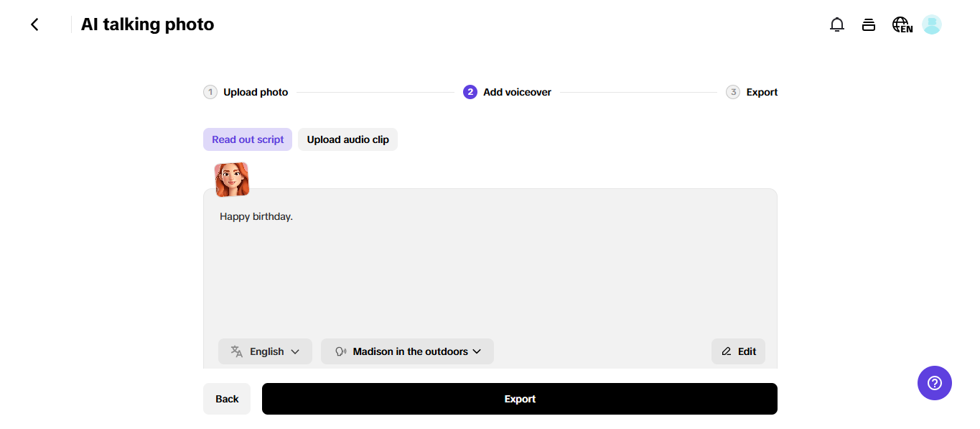Open the language globe icon
Viewport: 980px width, 429px height.
(902, 25)
